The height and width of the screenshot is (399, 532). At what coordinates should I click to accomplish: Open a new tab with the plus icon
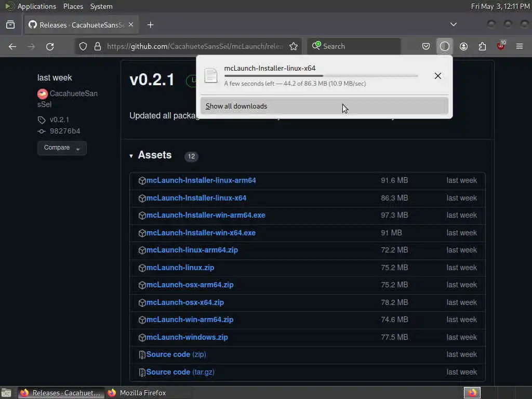pyautogui.click(x=150, y=25)
